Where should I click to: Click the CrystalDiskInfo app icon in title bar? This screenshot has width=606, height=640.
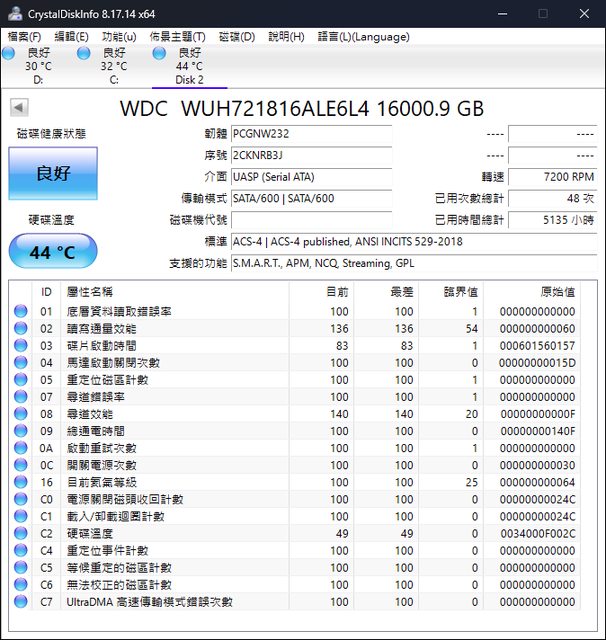click(15, 14)
